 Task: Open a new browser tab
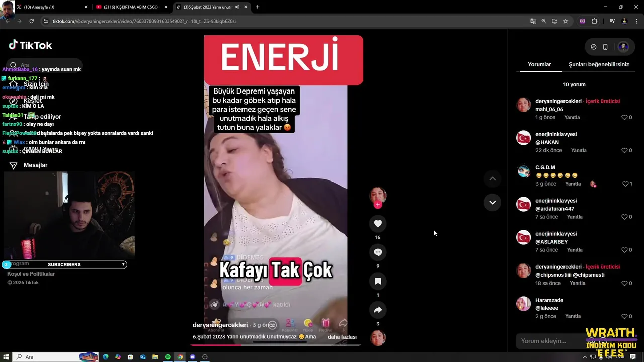[257, 7]
